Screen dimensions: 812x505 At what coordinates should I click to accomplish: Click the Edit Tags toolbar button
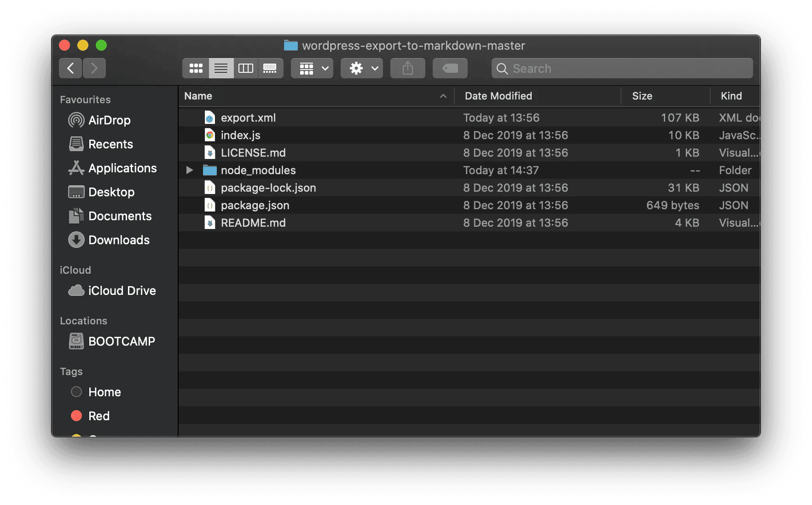click(x=450, y=68)
